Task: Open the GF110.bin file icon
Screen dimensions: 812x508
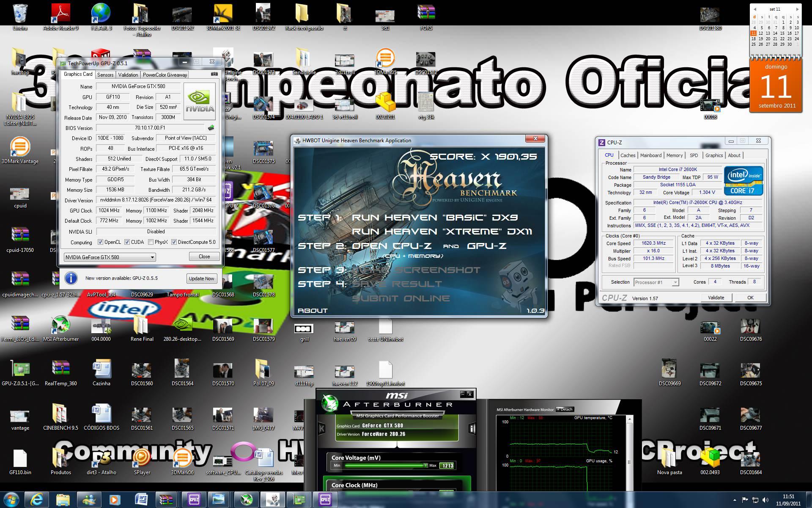Action: [x=20, y=461]
